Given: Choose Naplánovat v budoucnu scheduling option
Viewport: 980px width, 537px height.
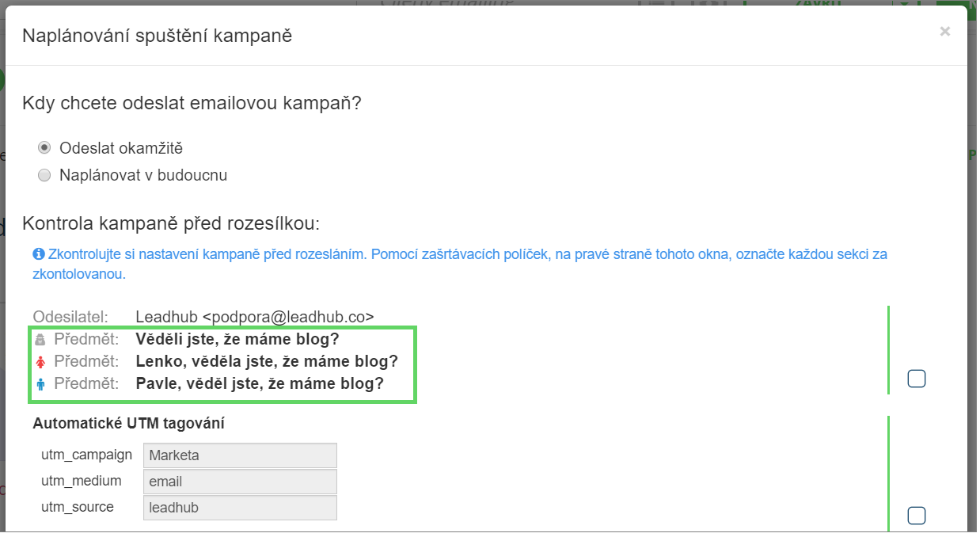Looking at the screenshot, I should (44, 175).
